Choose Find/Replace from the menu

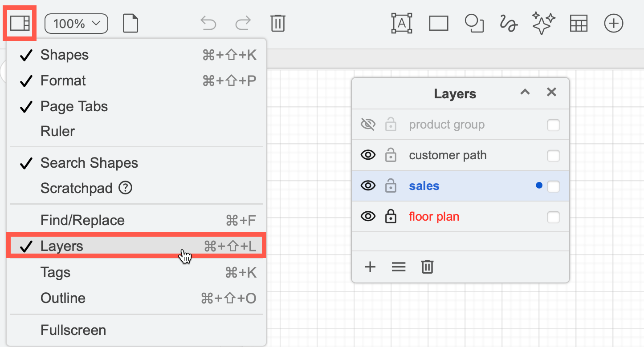click(x=82, y=220)
